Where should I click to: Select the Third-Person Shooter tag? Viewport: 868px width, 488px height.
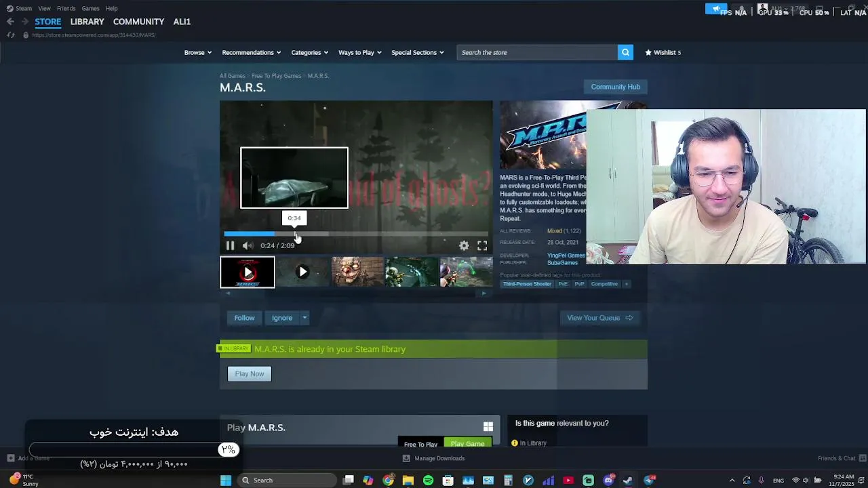(527, 284)
